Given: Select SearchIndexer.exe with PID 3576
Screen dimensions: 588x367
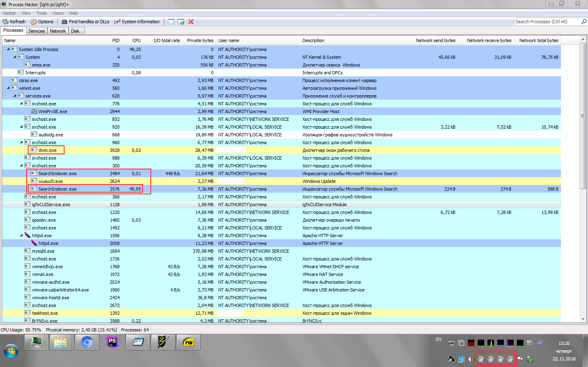Looking at the screenshot, I should point(282,189).
